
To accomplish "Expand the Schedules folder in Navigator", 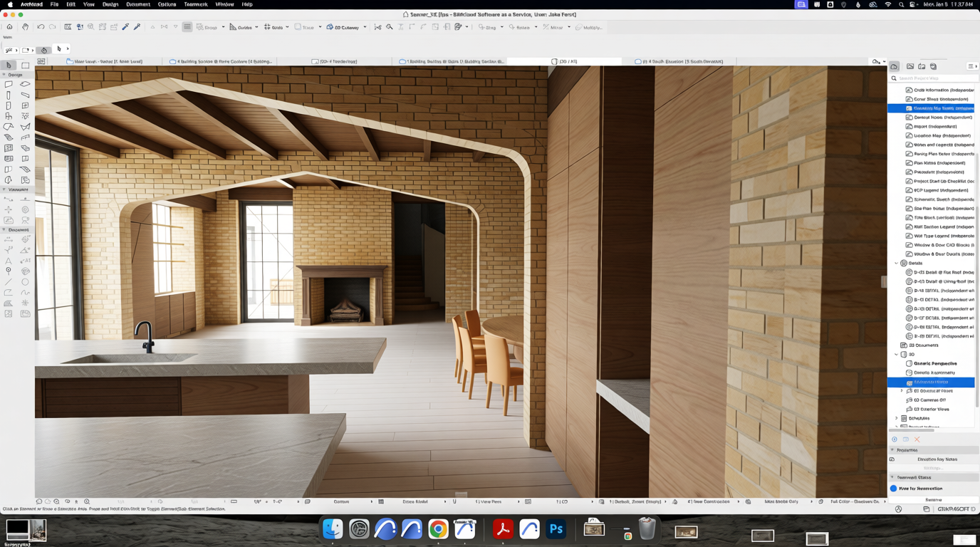I will [897, 419].
